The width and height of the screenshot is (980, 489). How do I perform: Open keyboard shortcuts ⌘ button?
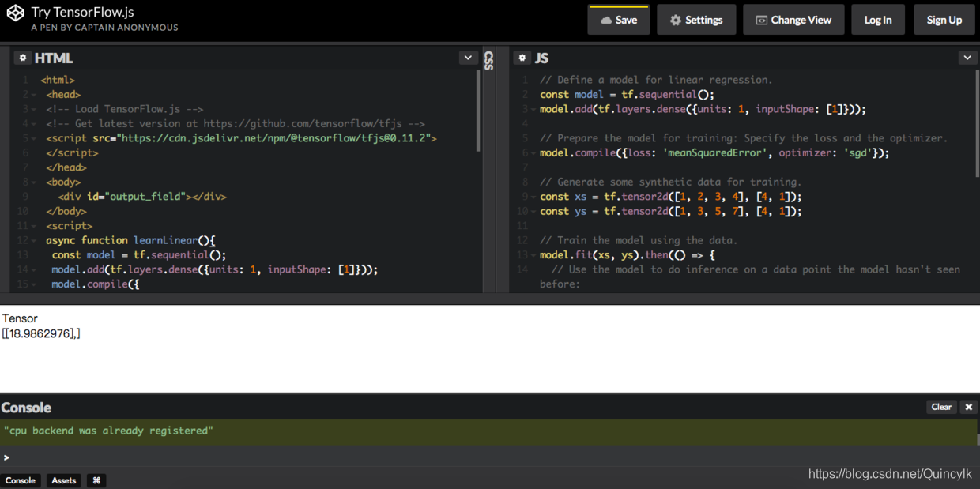(x=96, y=480)
